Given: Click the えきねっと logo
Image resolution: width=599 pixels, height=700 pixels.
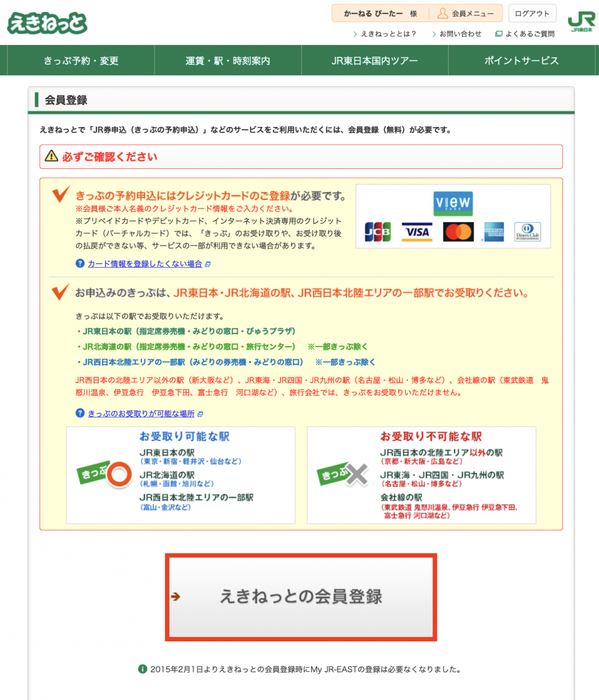Looking at the screenshot, I should (47, 23).
